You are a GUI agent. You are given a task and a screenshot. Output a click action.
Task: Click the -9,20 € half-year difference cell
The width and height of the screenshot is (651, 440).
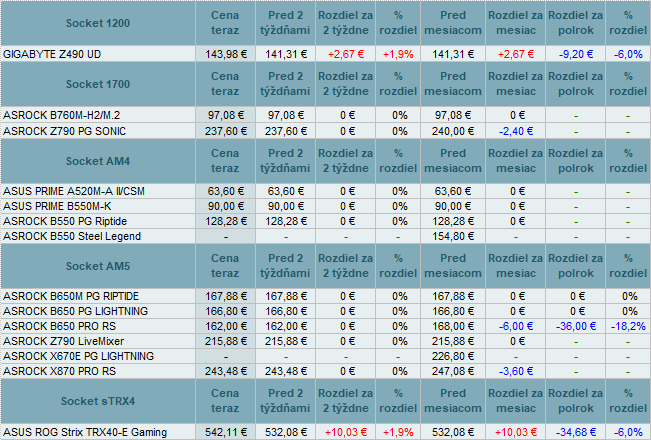click(575, 54)
